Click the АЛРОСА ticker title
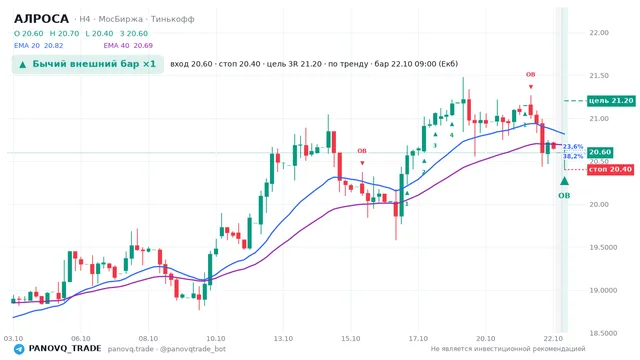Image resolution: width=640 pixels, height=360 pixels. [41, 19]
